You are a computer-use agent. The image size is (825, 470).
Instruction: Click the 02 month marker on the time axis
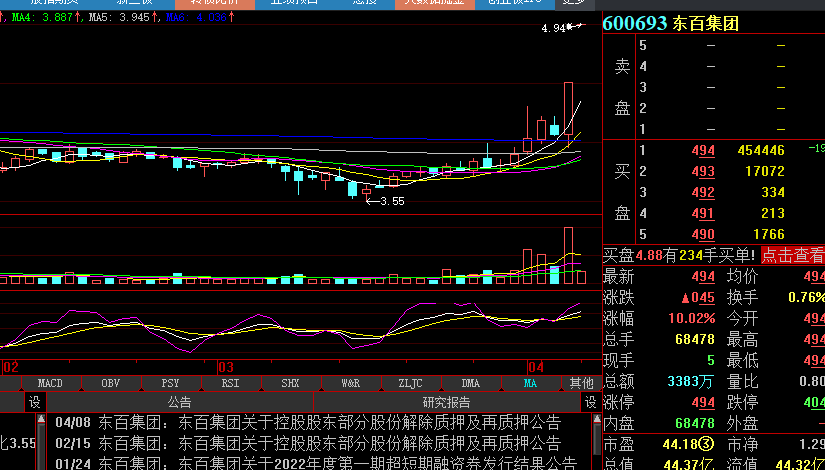11,367
